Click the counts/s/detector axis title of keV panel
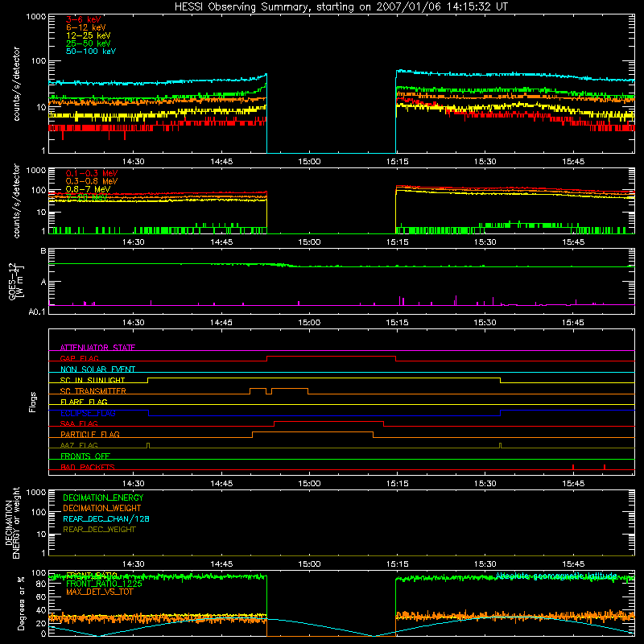The image size is (644, 644). [x=16, y=84]
